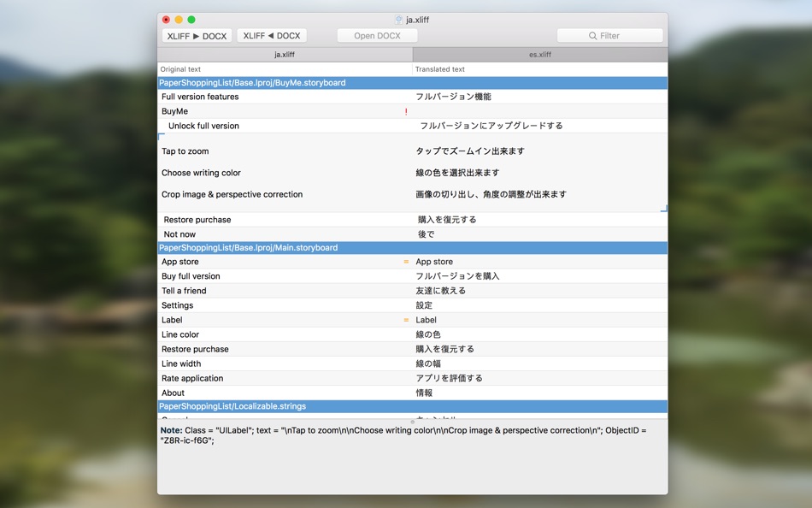Click the equals indicator next to Label

406,320
